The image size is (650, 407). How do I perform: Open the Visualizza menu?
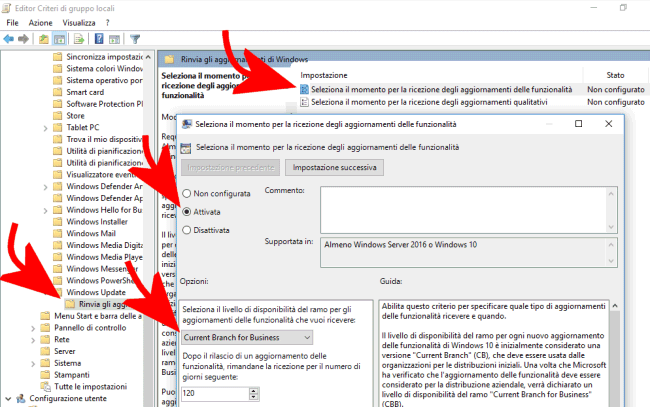pos(79,23)
